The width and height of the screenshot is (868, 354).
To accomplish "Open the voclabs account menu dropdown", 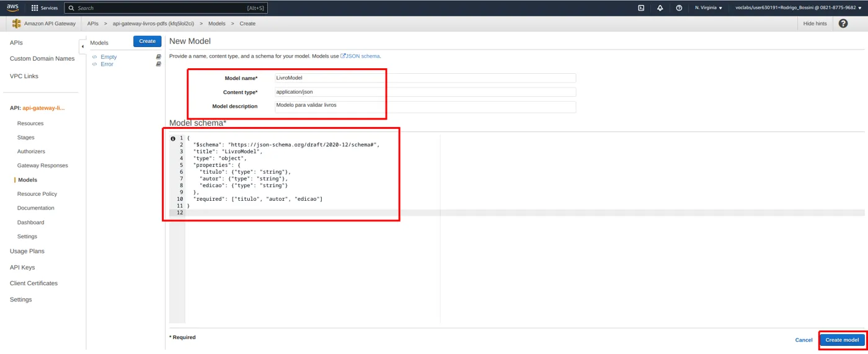I will (798, 8).
